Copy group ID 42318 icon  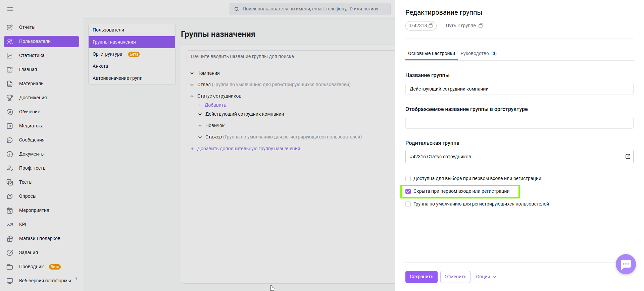[x=431, y=26]
